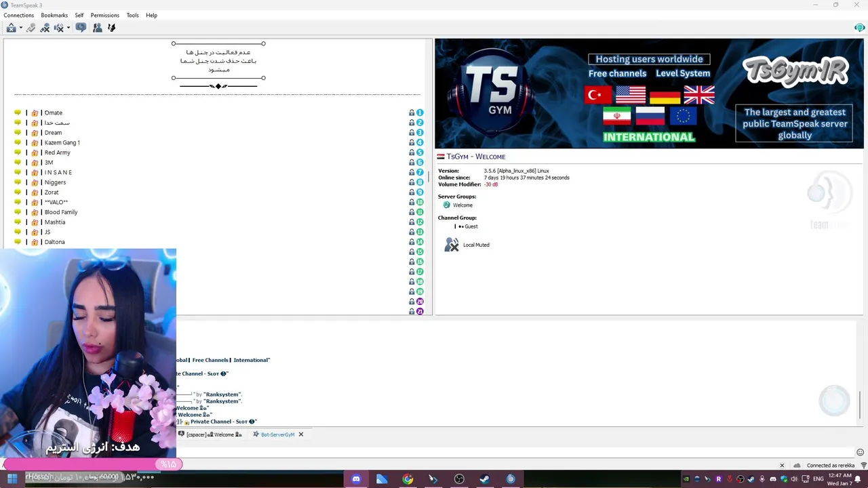
Task: Open the Tools menu
Action: pos(132,15)
